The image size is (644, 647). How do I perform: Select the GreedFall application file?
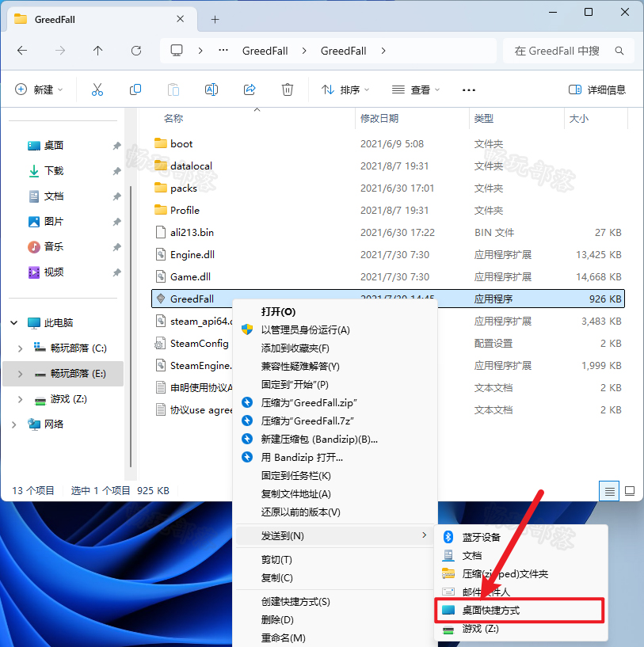[x=388, y=299]
